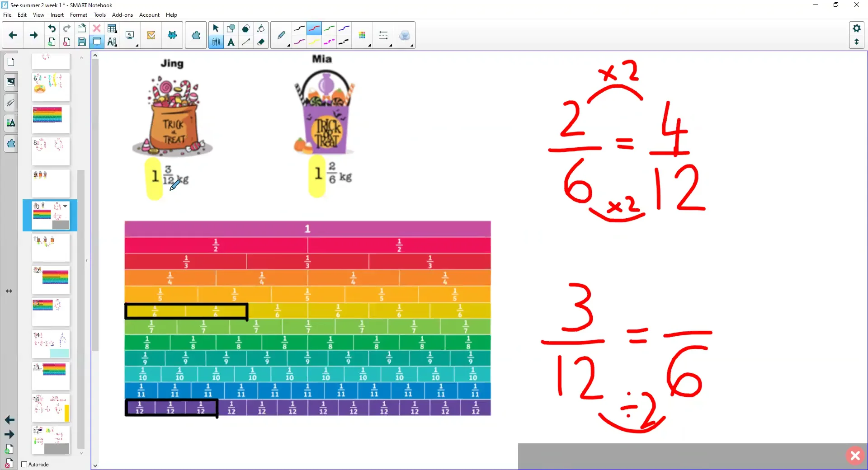
Task: Choose the magenta dashed pen style
Action: [329, 42]
